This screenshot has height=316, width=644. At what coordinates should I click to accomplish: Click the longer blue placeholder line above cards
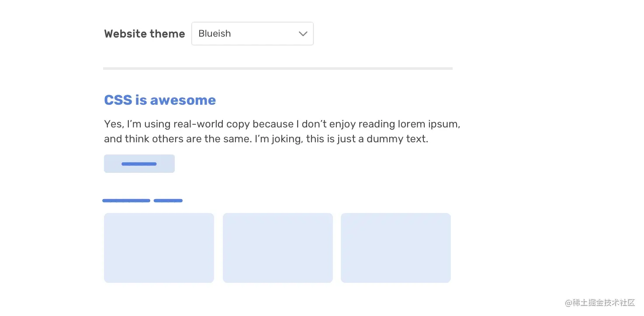[126, 201]
